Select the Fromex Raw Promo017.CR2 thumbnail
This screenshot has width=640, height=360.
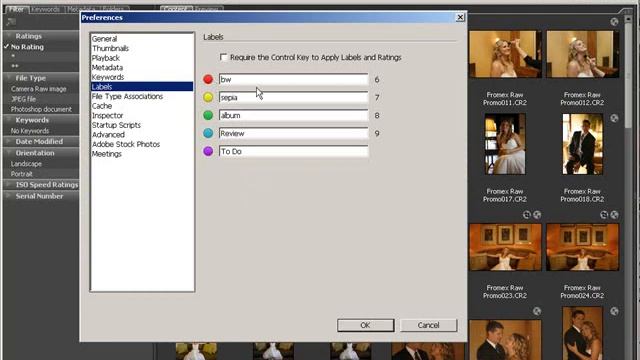pyautogui.click(x=505, y=144)
